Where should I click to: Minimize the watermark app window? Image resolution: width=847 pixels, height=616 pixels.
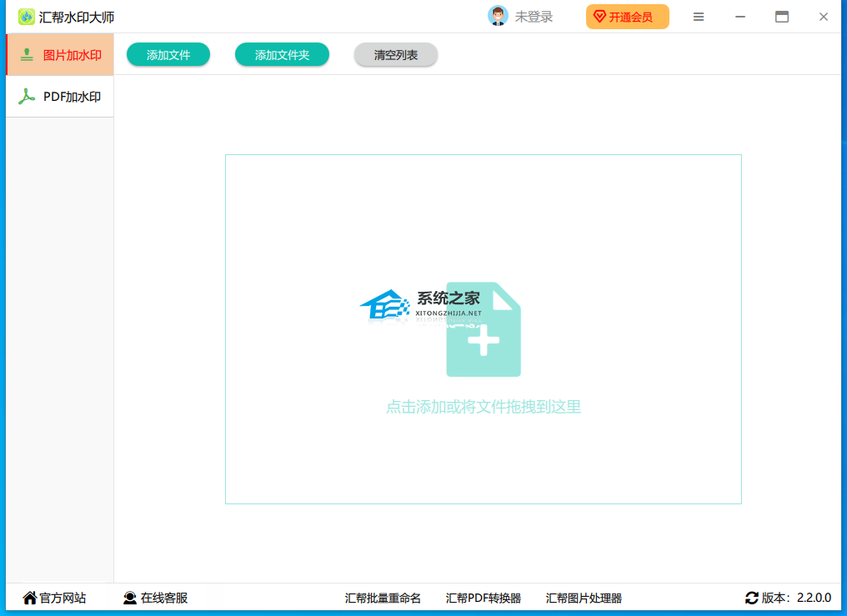(740, 17)
